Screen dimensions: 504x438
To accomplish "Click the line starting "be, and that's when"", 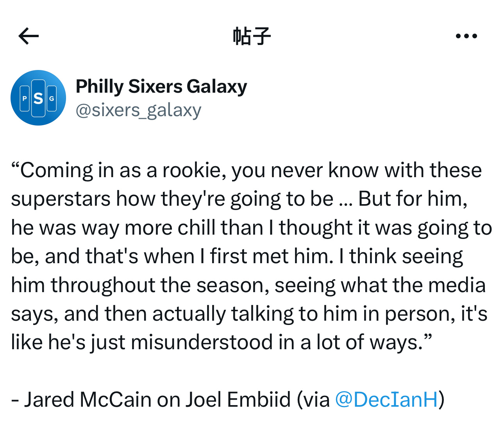I will tap(237, 257).
